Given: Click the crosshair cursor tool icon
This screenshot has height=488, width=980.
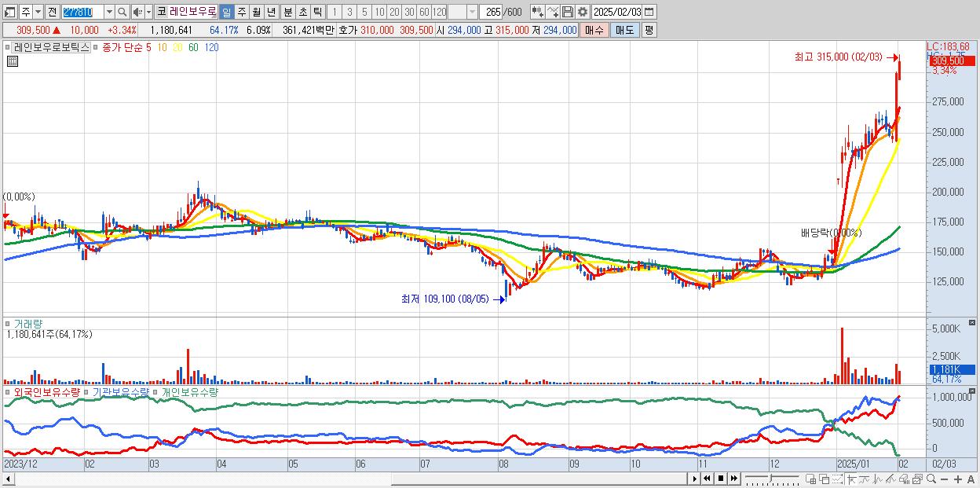Looking at the screenshot, I should [851, 479].
